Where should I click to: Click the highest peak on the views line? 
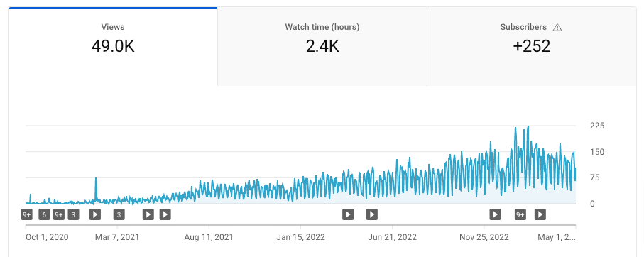pos(528,126)
